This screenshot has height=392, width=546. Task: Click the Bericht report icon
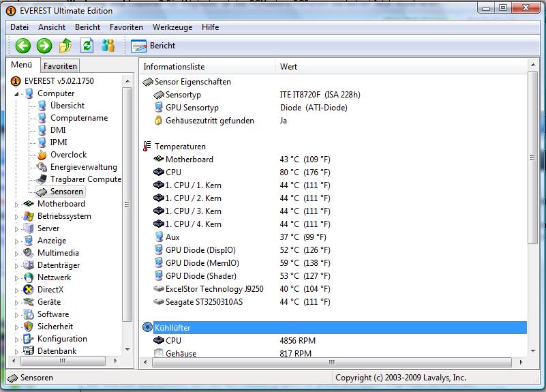coord(138,46)
